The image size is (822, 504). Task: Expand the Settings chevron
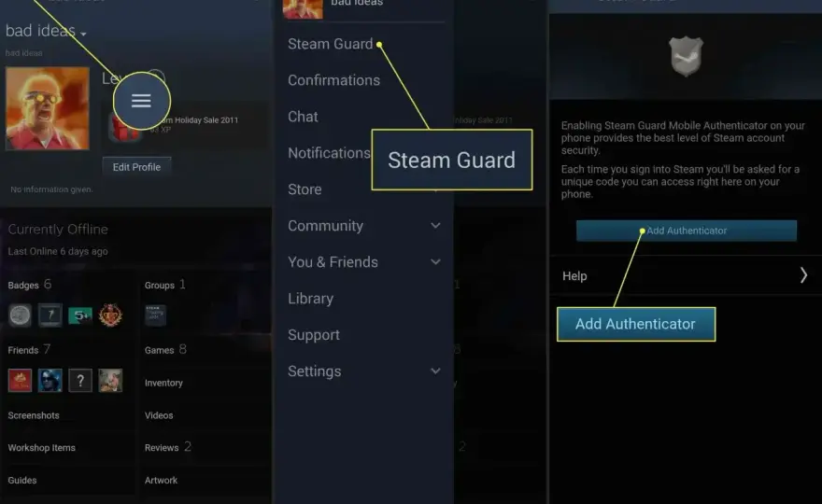435,371
